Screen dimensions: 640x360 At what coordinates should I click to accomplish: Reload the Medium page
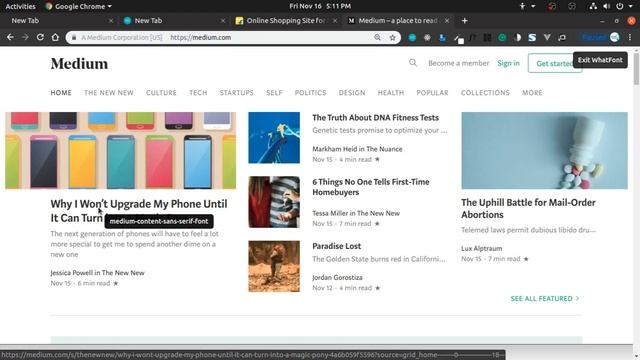click(40, 37)
